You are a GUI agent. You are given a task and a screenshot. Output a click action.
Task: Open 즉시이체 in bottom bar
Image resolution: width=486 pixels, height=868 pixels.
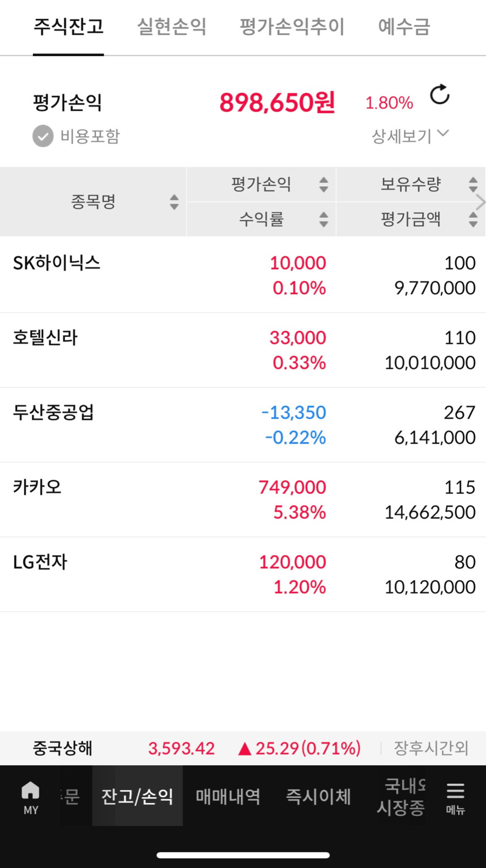(318, 796)
